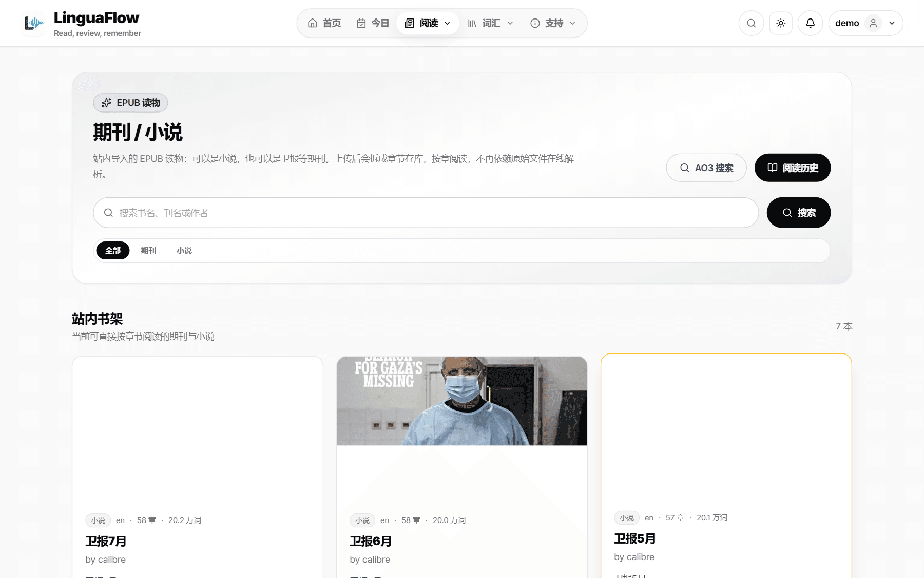924x578 pixels.
Task: Click 57 章 on 卫报5月 card
Action: point(675,518)
